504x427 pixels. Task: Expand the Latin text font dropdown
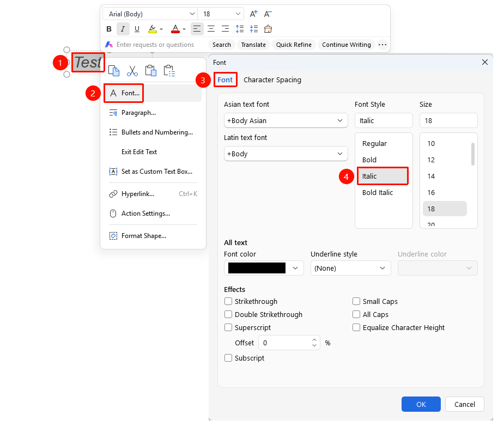click(x=286, y=154)
